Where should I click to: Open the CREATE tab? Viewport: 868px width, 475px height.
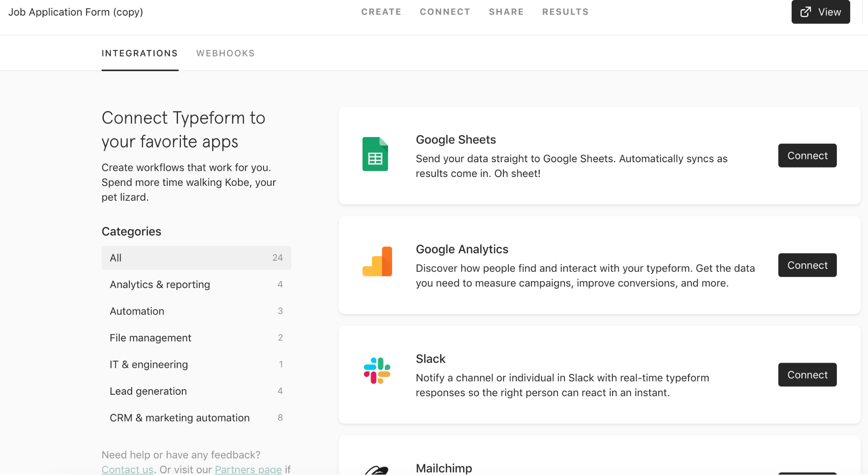(381, 12)
